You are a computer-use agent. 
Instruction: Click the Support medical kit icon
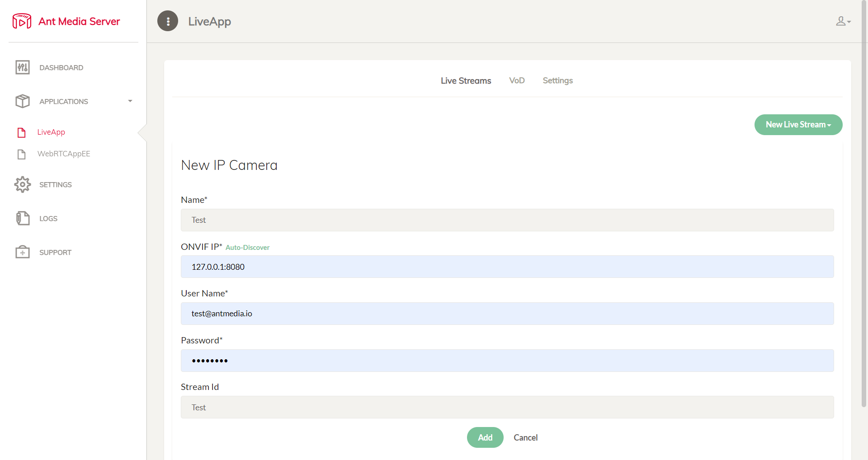coord(23,252)
